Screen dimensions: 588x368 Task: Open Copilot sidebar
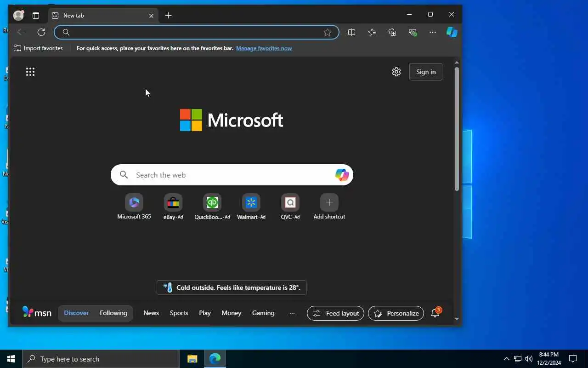452,32
